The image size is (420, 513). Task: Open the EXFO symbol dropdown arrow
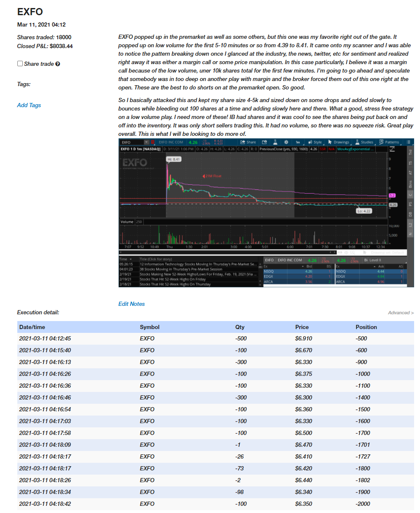(146, 142)
